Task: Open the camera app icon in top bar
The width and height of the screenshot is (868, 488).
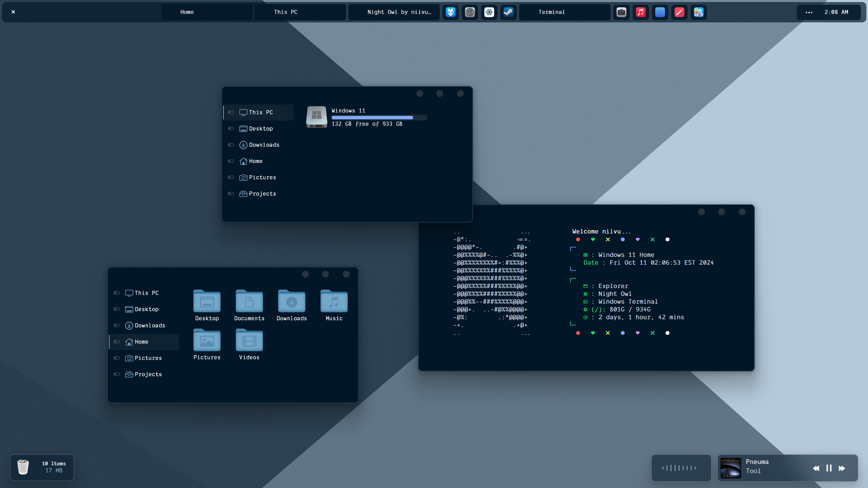Action: tap(621, 12)
